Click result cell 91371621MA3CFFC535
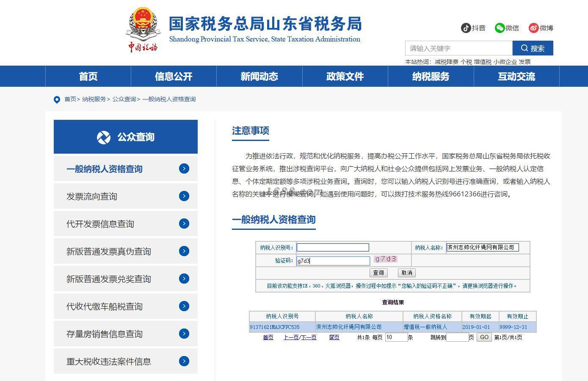 [x=282, y=327]
